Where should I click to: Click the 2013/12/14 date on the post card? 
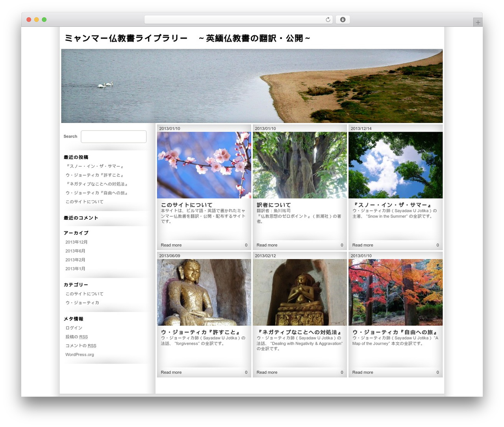coord(361,128)
